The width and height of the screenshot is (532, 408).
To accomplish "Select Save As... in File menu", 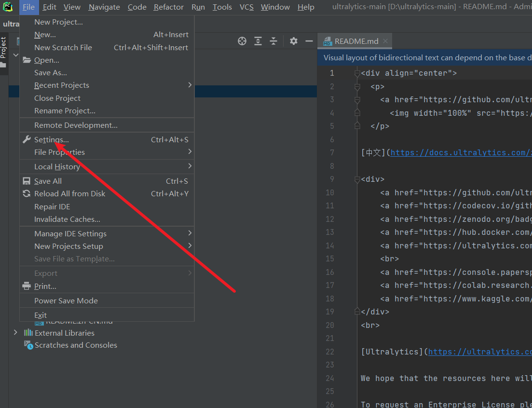I will [x=107, y=72].
